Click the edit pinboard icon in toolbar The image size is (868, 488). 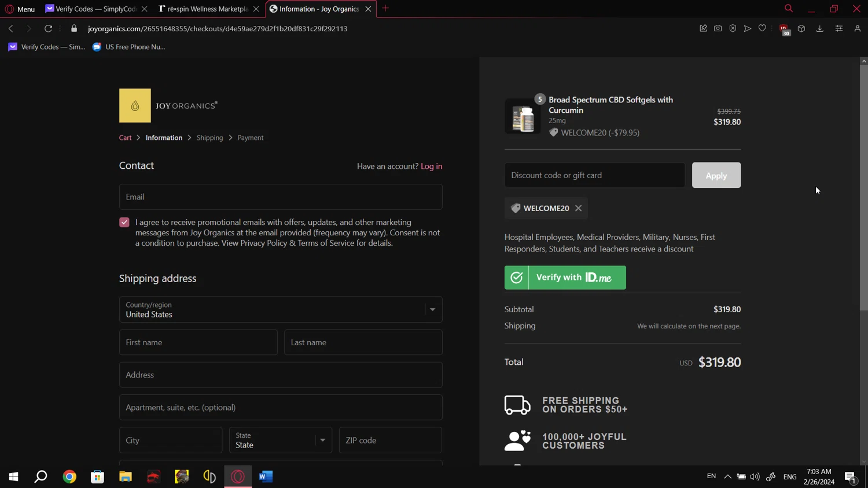703,28
